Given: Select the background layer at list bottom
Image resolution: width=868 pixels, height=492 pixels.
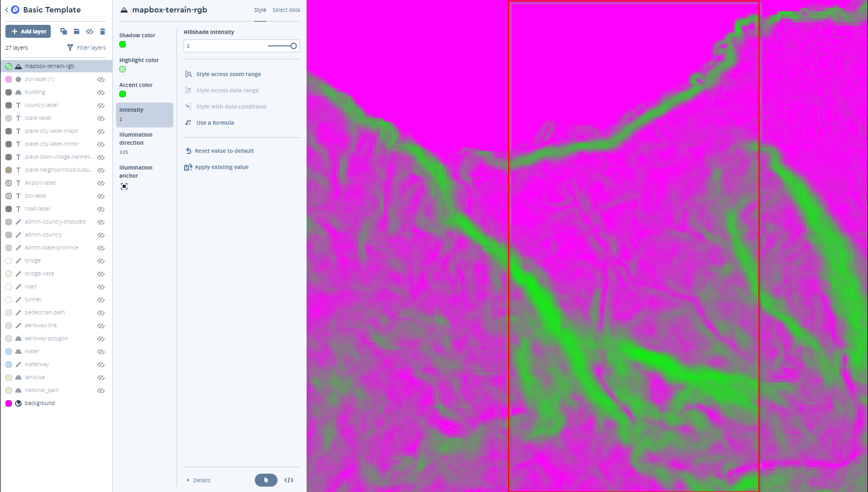Looking at the screenshot, I should pyautogui.click(x=40, y=403).
